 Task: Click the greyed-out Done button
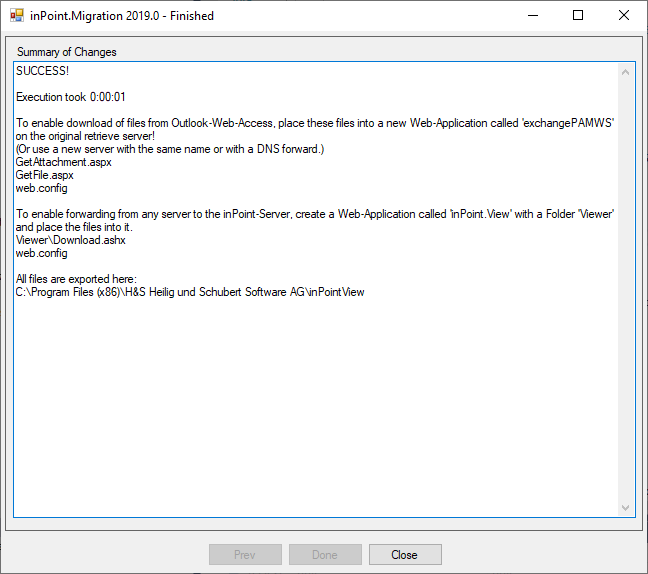tap(325, 554)
